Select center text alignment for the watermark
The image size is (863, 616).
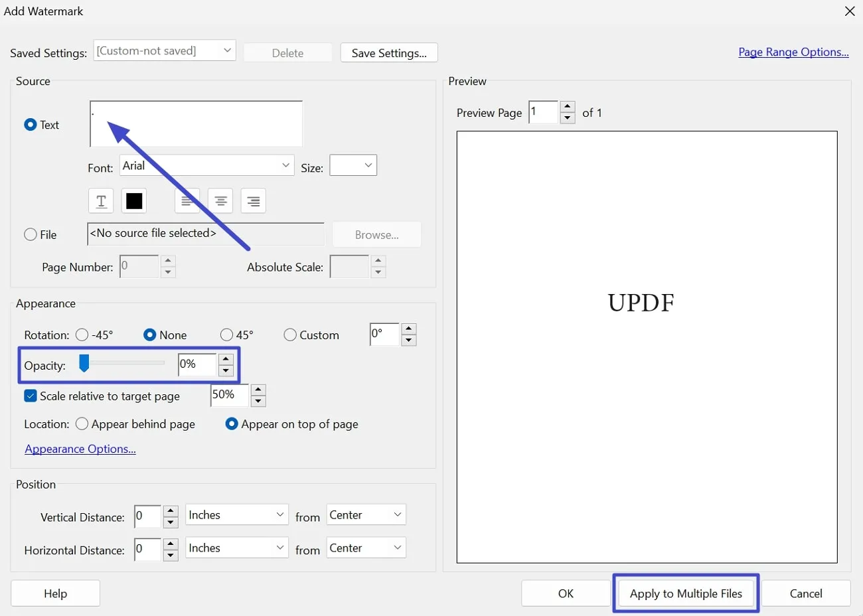(220, 200)
